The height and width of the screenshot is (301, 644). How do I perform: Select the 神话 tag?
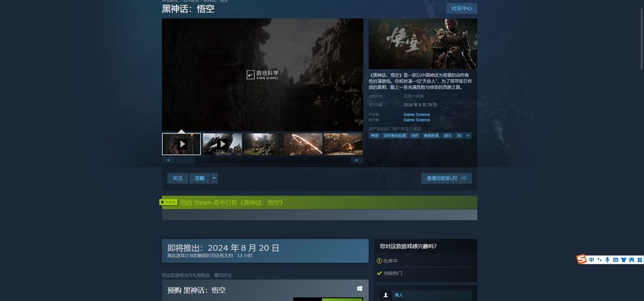tap(374, 135)
